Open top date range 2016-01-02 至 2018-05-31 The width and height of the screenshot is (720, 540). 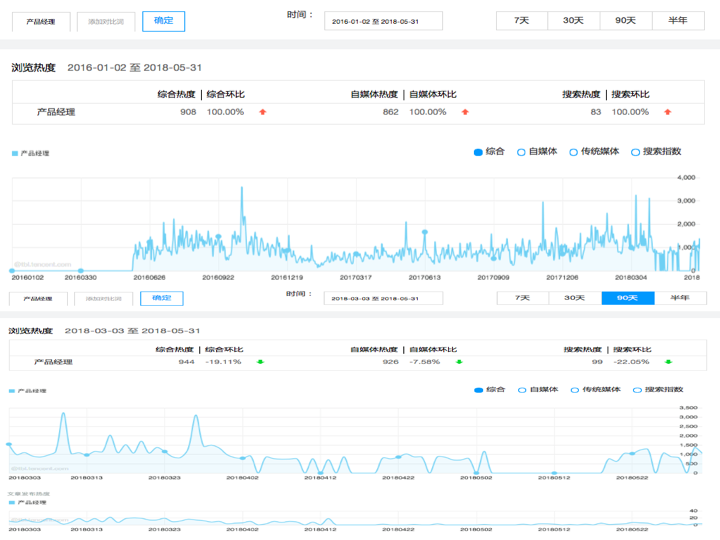[x=383, y=21]
